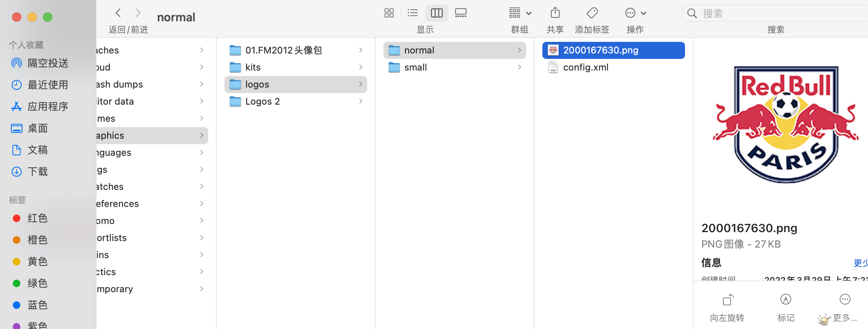Image resolution: width=868 pixels, height=329 pixels.
Task: Switch to icon grid view
Action: [x=389, y=13]
